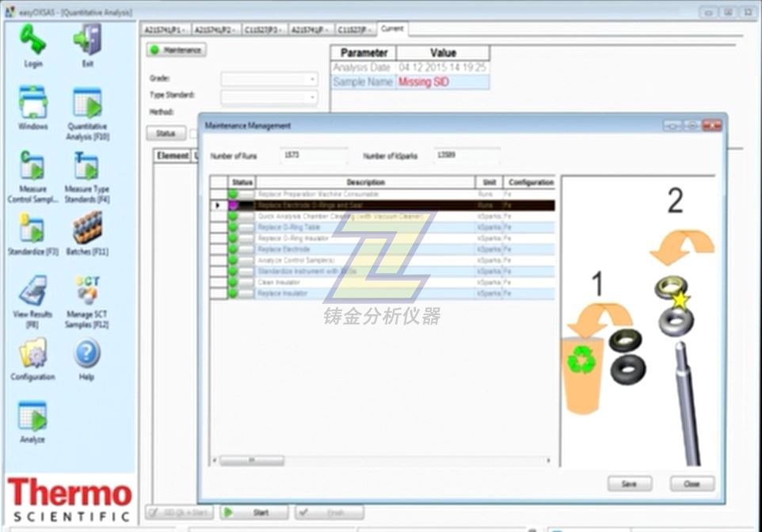The height and width of the screenshot is (532, 762).
Task: Open the Batches icon
Action: [x=87, y=229]
